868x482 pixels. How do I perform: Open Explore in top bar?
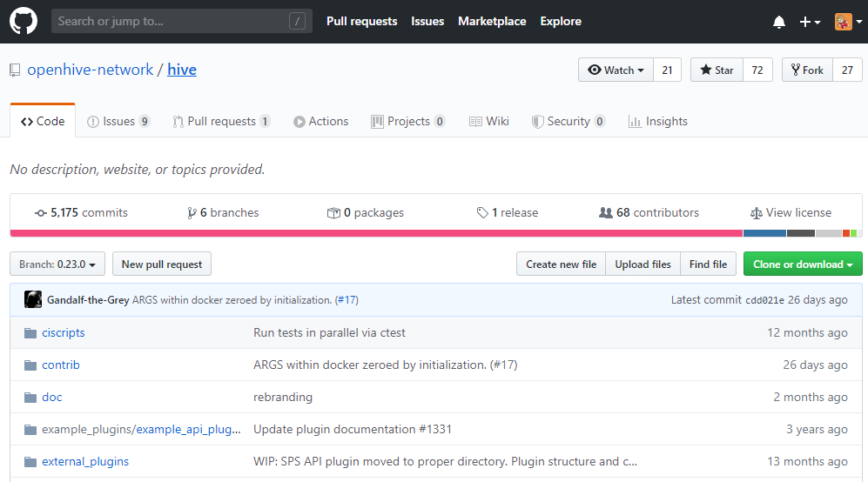tap(561, 21)
